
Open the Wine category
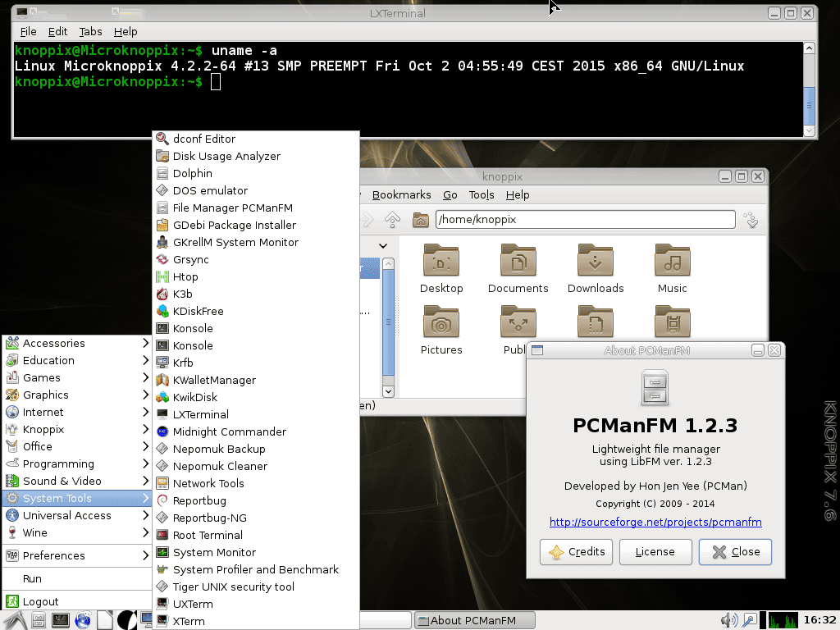[77, 532]
